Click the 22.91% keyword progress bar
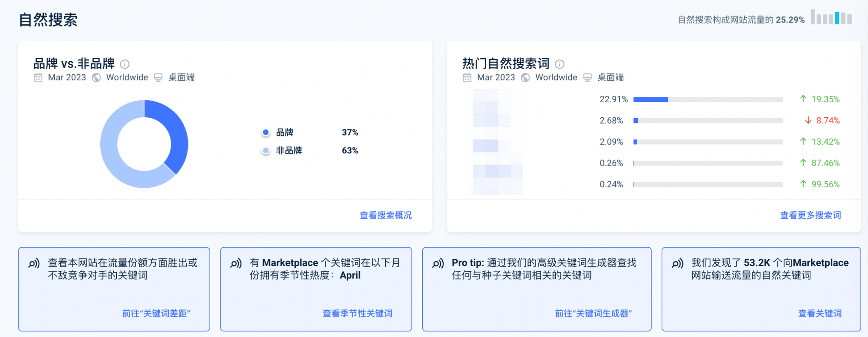 coord(708,99)
